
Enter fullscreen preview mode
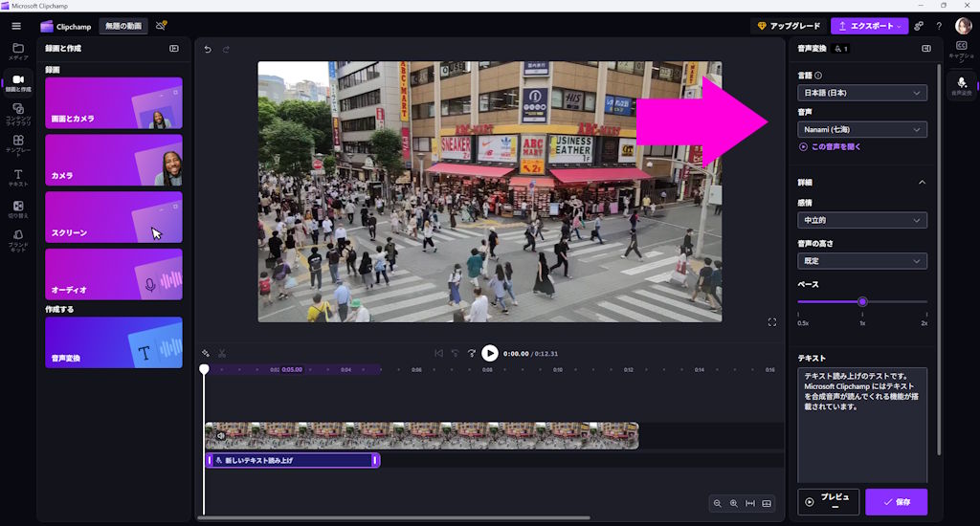pyautogui.click(x=772, y=322)
